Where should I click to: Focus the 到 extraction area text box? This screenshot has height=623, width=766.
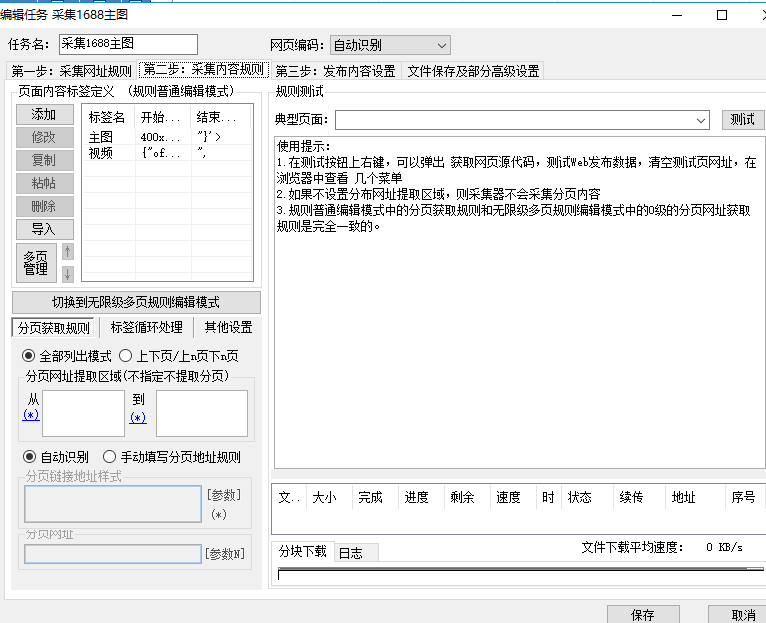[x=202, y=413]
